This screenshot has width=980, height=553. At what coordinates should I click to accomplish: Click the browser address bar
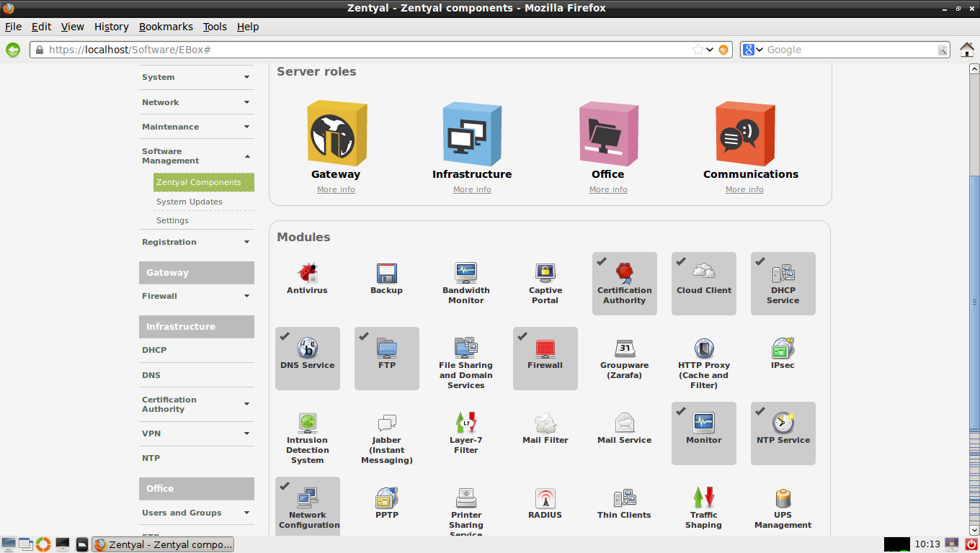click(x=360, y=50)
